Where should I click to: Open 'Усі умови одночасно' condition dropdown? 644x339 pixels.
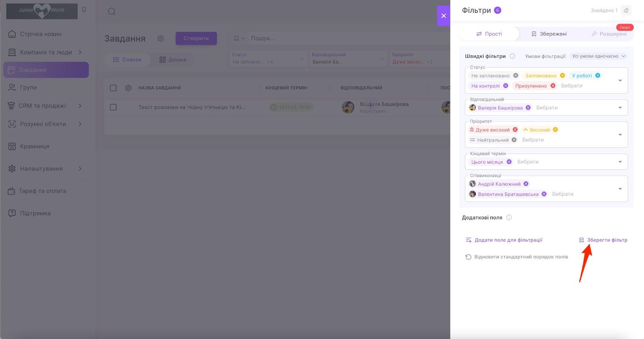(599, 56)
